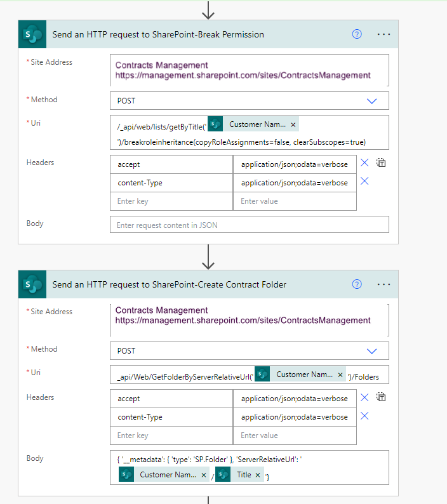Remove Customer Name token from Create Folder Uri
This screenshot has width=447, height=504.
[340, 375]
